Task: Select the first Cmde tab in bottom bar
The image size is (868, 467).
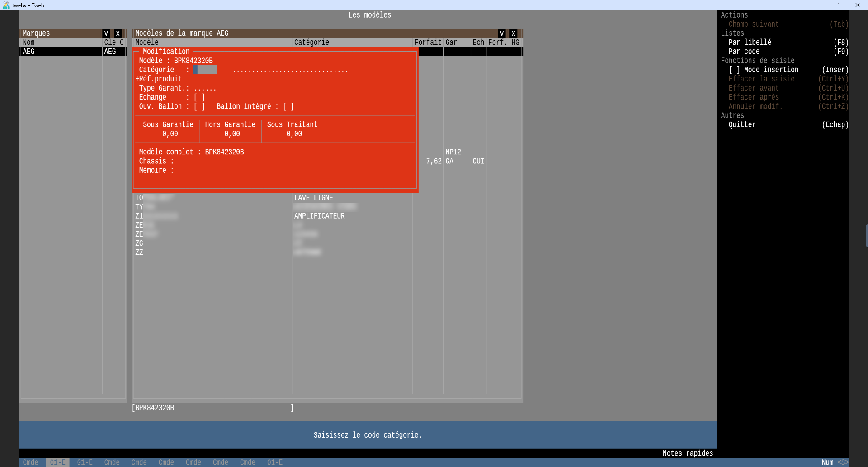Action: (30, 462)
